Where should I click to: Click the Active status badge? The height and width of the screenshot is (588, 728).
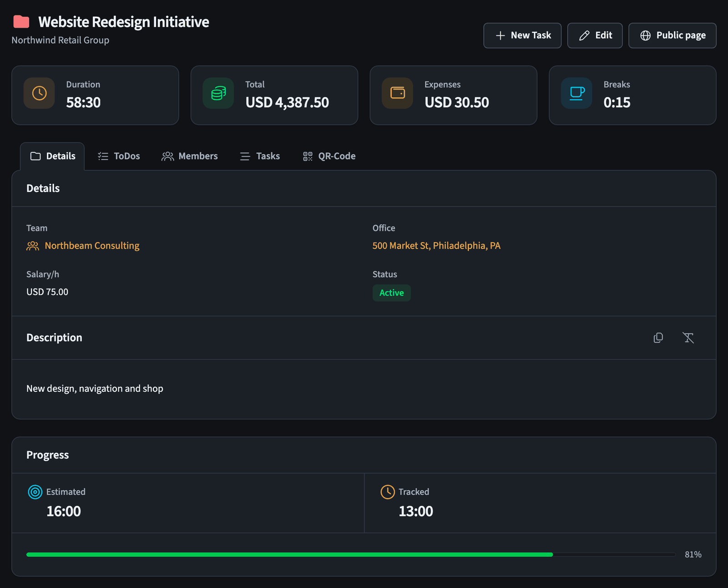coord(392,293)
